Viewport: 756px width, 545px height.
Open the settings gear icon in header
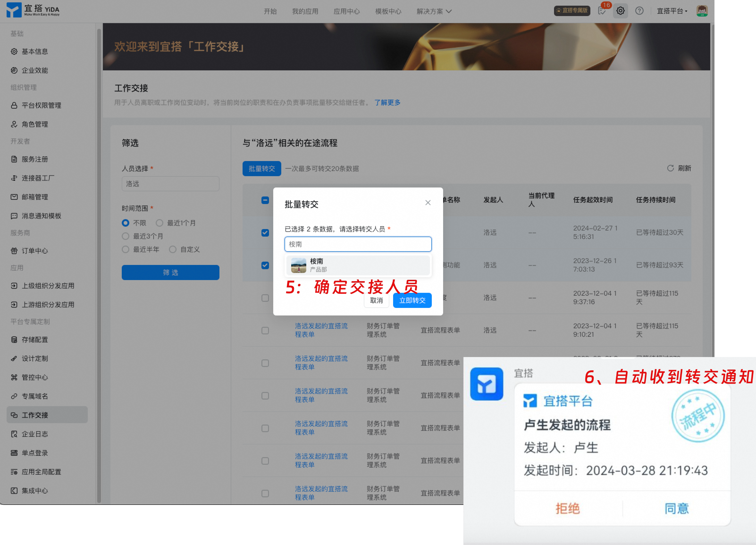coord(620,11)
